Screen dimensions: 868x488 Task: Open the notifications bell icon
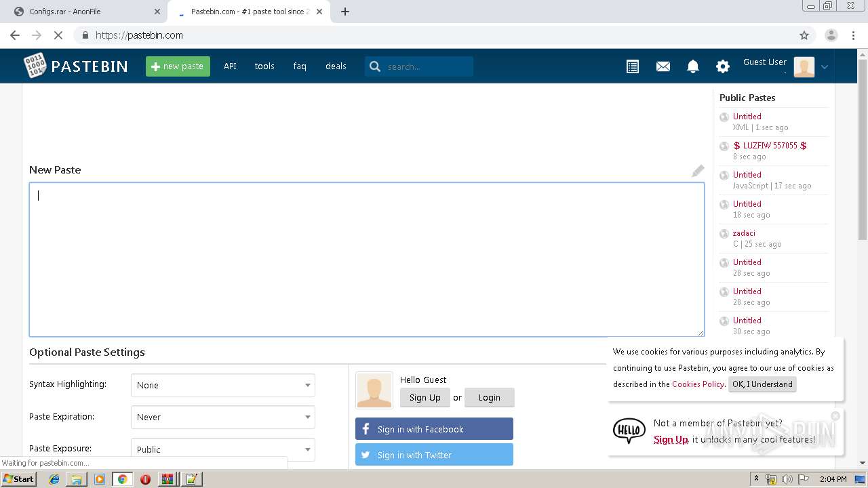693,66
